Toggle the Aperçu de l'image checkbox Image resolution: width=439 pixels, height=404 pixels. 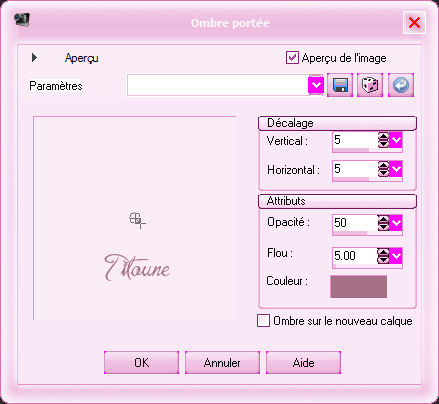292,58
